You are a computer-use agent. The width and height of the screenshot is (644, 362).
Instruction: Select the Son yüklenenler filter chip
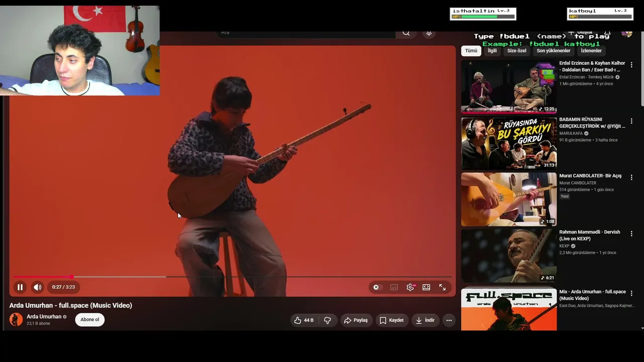click(x=553, y=51)
